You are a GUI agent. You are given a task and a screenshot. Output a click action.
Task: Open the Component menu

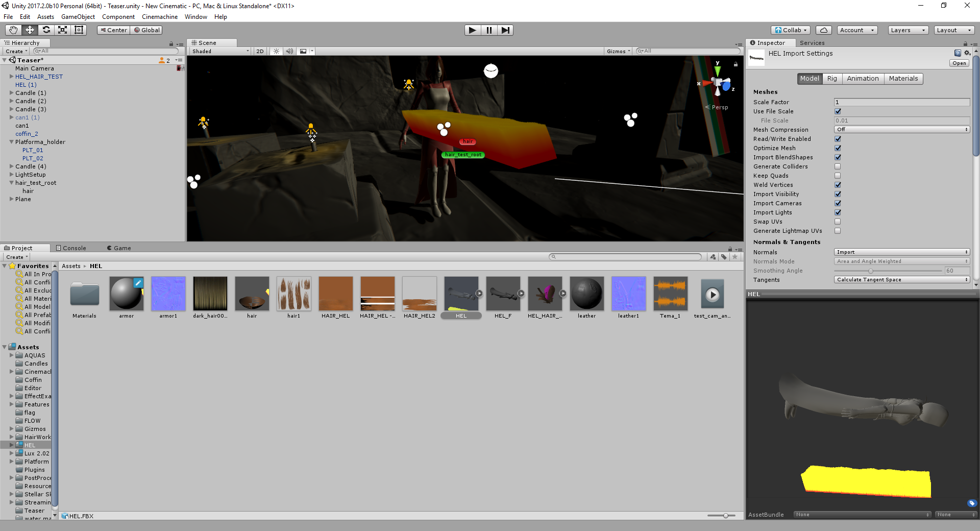[118, 17]
